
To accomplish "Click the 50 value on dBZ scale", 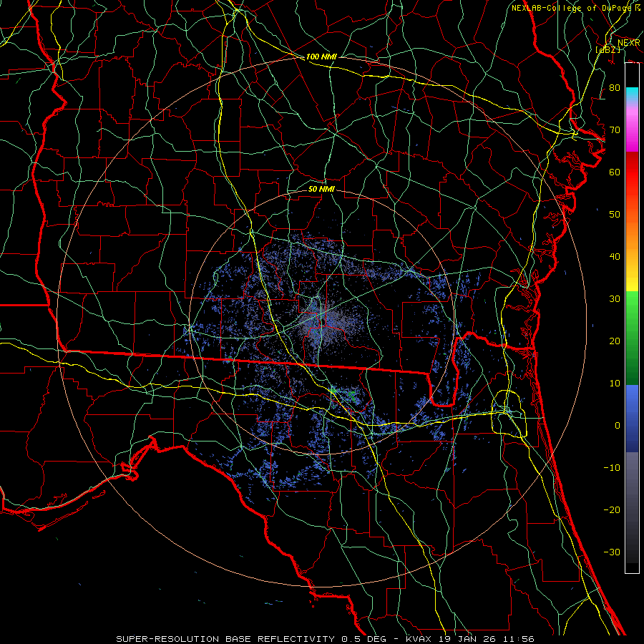I will click(615, 215).
